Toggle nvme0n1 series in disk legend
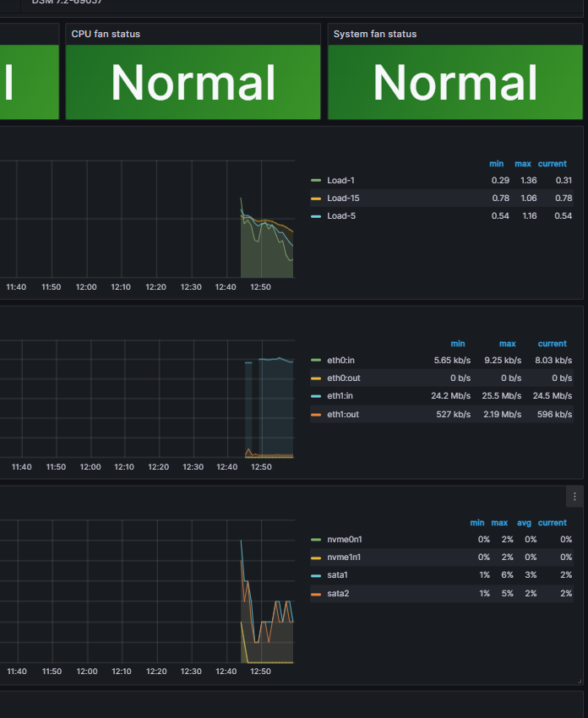Viewport: 588px width, 718px height. pos(345,540)
